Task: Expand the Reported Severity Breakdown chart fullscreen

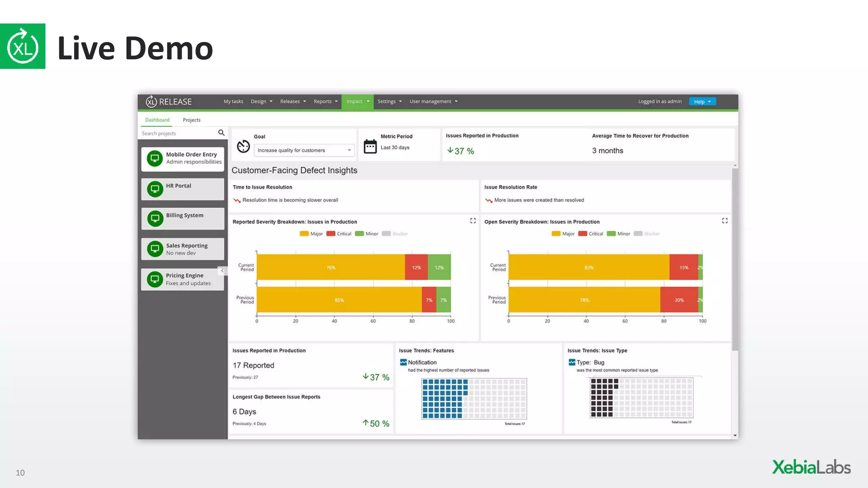Action: tap(473, 221)
